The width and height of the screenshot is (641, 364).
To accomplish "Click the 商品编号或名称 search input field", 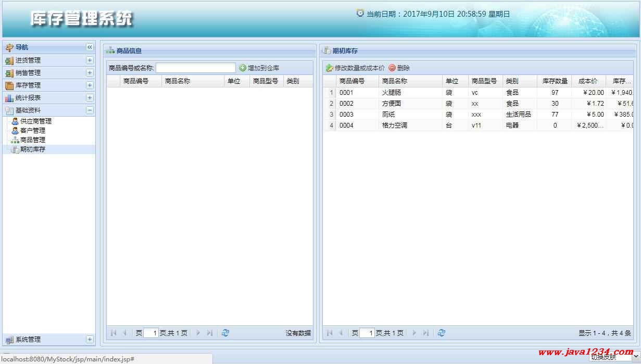I will coord(196,68).
